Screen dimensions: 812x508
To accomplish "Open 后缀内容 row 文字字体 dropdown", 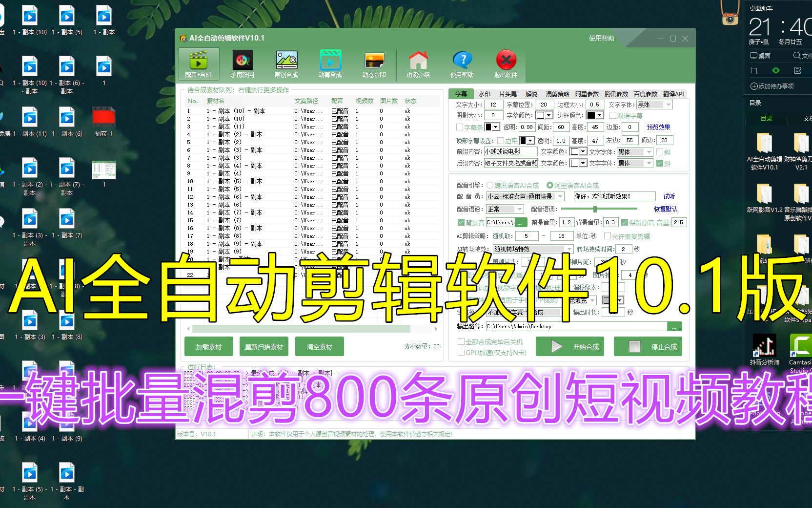I will [634, 163].
